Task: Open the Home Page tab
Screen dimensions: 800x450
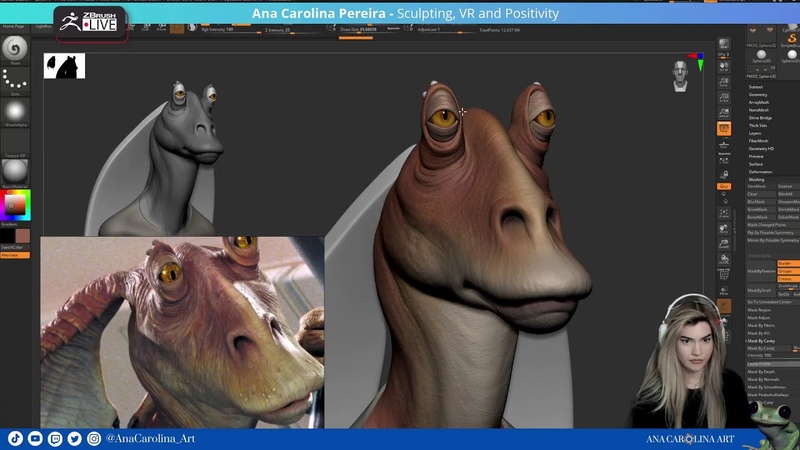Action: click(13, 26)
